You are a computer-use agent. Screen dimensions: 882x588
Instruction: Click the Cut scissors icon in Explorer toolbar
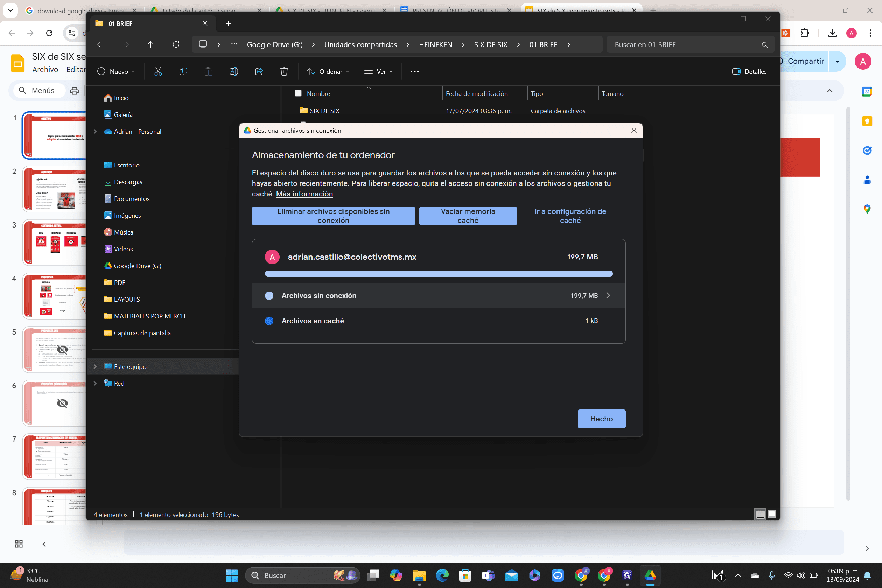coord(158,71)
